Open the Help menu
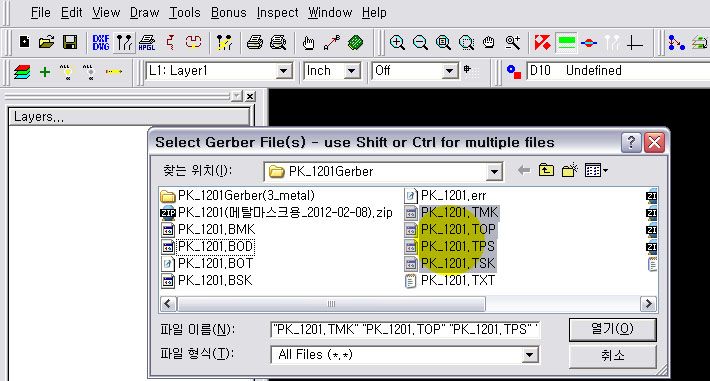Screen dimensions: 710x381 point(374,13)
